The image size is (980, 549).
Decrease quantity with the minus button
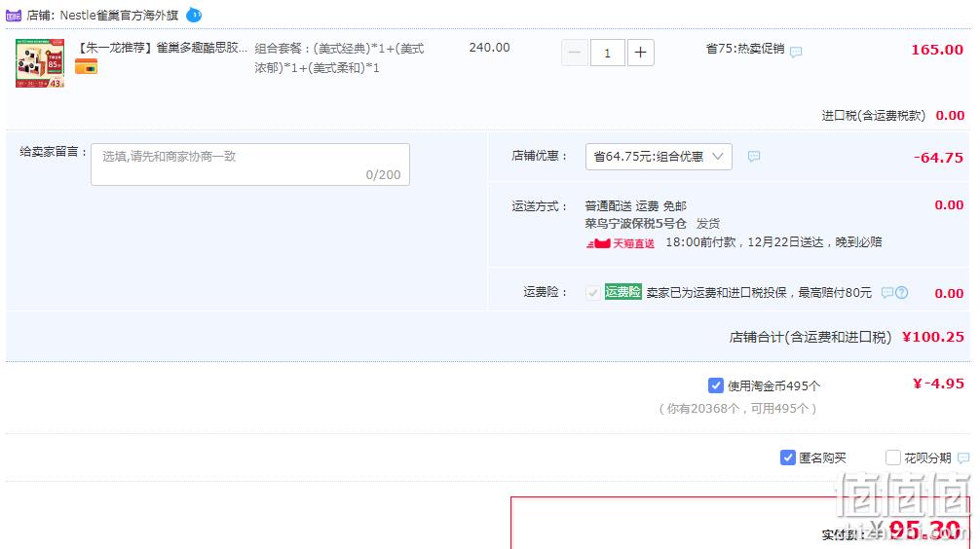(x=575, y=54)
